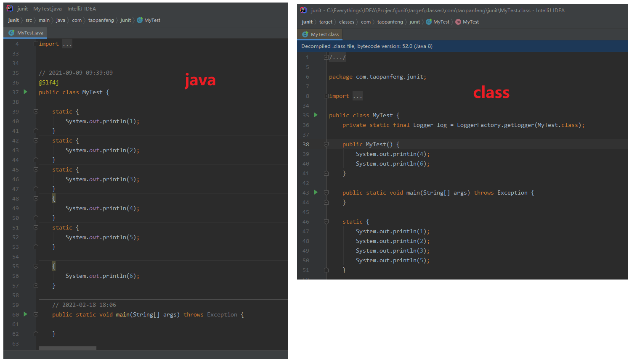637x364 pixels.
Task: Select the MyTest.java editor tab
Action: click(26, 33)
